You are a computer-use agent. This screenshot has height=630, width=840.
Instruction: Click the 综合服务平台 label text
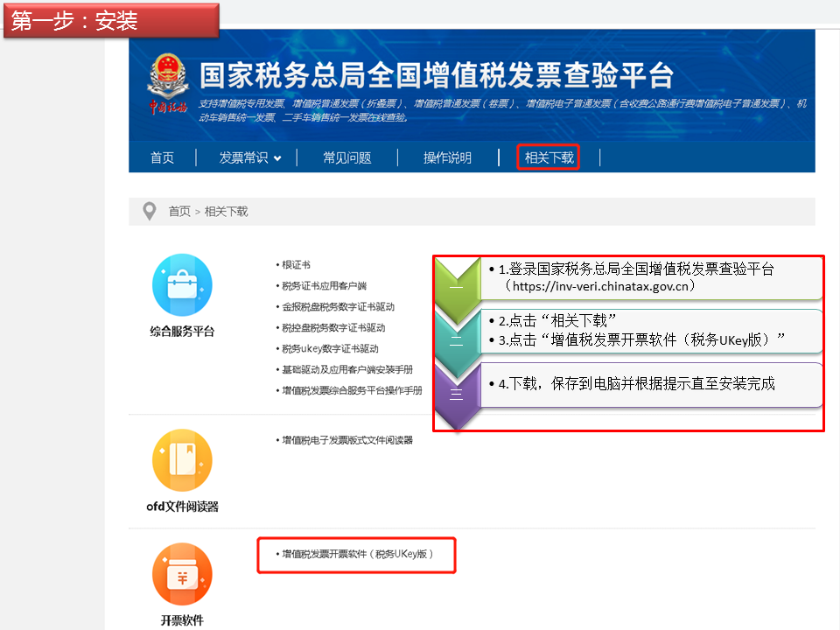point(182,331)
